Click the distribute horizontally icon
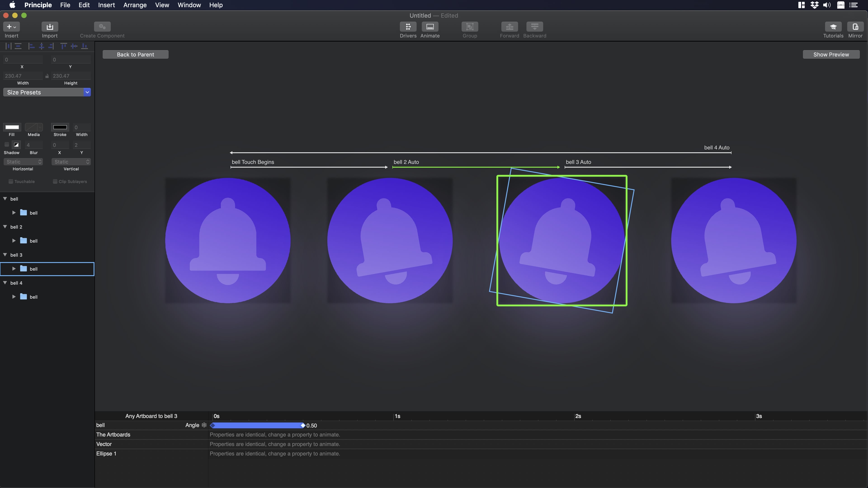This screenshot has height=488, width=868. coord(8,46)
